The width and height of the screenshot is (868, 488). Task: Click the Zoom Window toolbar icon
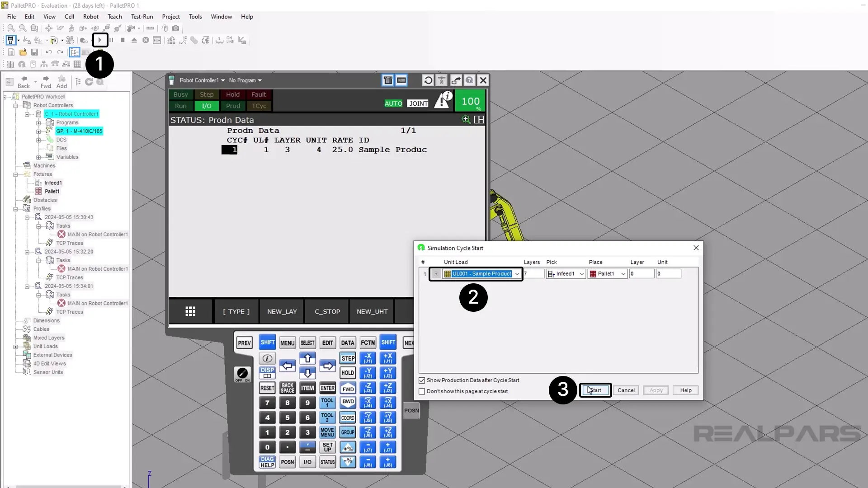coord(34,28)
